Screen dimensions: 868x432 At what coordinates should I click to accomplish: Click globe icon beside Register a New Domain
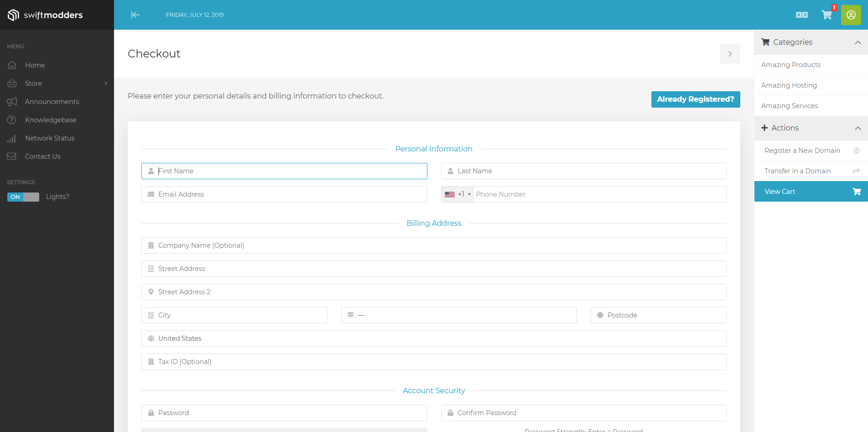[x=856, y=151]
